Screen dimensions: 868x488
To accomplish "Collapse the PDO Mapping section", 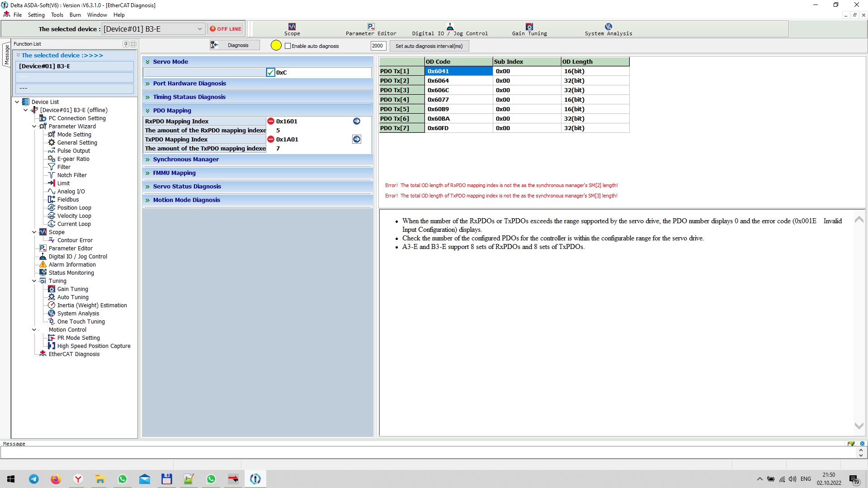I will (147, 111).
